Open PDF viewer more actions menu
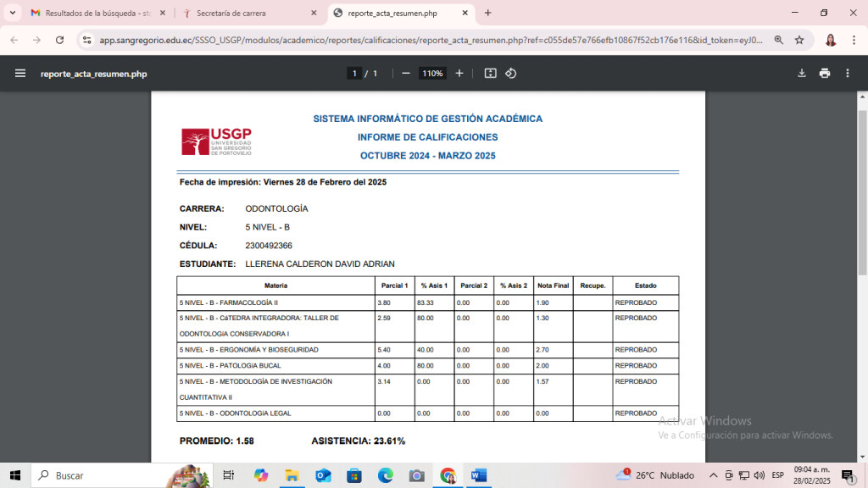 click(848, 74)
